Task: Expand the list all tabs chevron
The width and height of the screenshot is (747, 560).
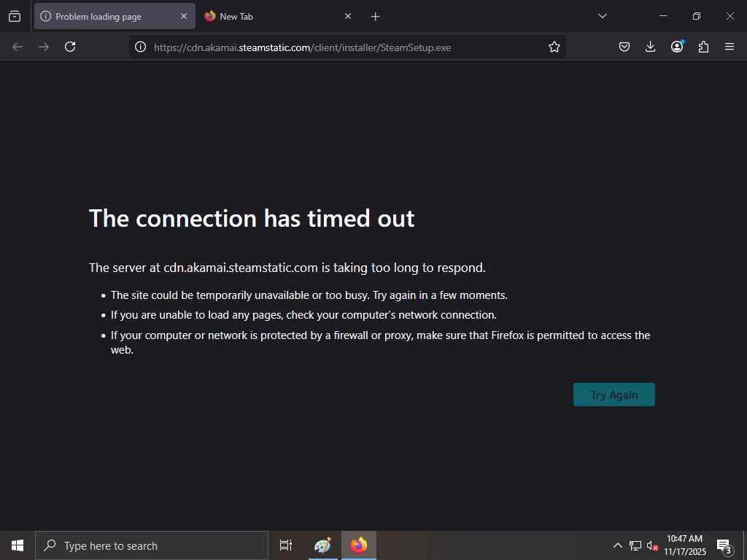Action: coord(602,16)
